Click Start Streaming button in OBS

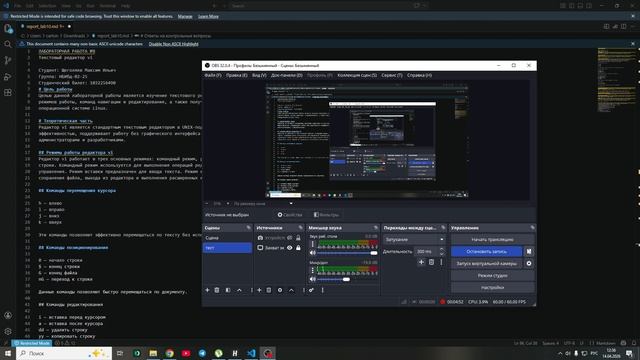pyautogui.click(x=492, y=240)
